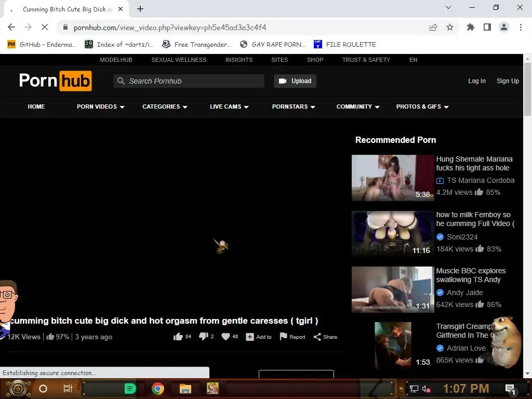Click the thumbs-up like icon

coord(178,337)
